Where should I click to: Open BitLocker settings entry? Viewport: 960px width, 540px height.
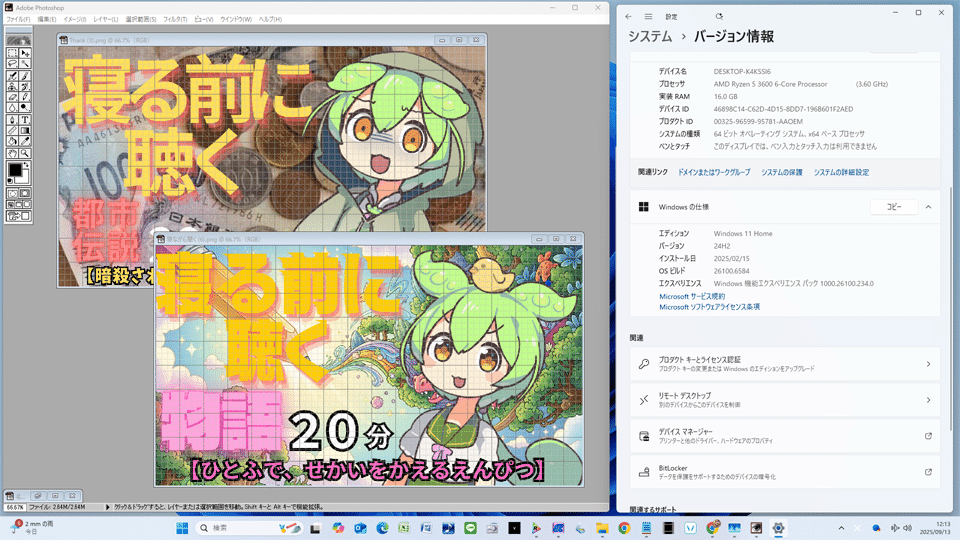[784, 472]
